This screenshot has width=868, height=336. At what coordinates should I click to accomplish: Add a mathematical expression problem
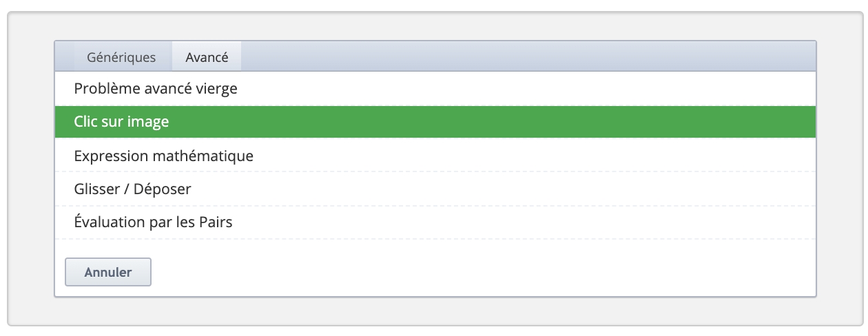(164, 156)
